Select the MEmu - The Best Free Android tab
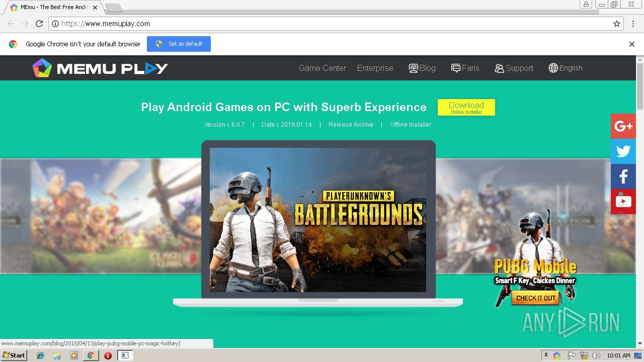Screen dimensions: 644x362 (53, 8)
